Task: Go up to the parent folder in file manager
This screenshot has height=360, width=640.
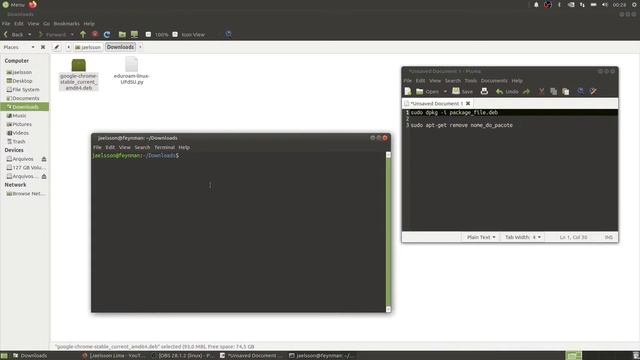Action: (x=83, y=35)
